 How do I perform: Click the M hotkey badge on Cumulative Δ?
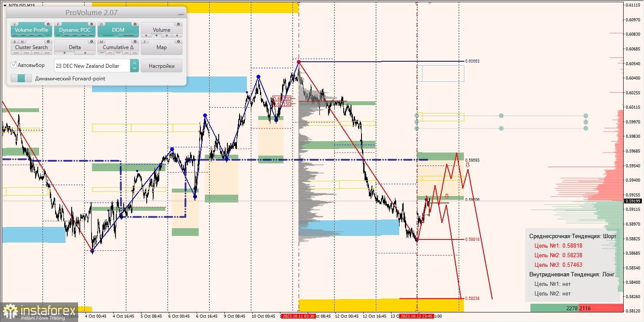102,42
